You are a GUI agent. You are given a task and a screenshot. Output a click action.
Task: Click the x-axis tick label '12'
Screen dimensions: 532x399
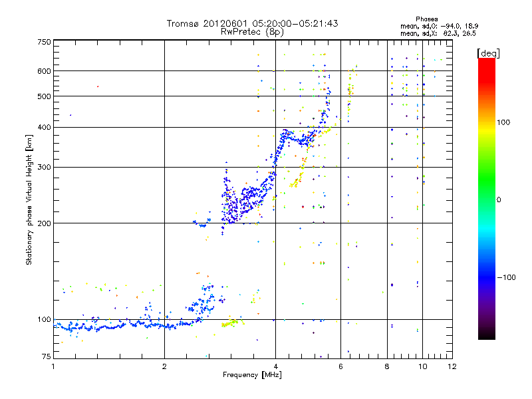(452, 366)
